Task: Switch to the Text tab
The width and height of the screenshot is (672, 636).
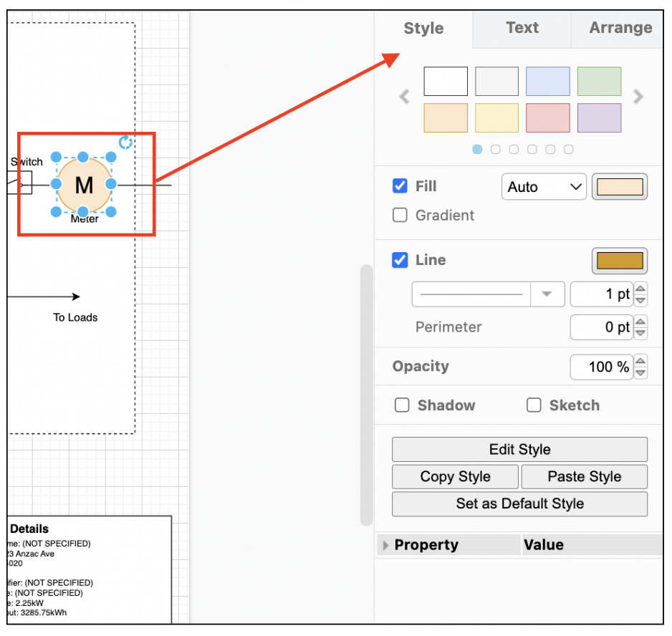Action: (522, 28)
